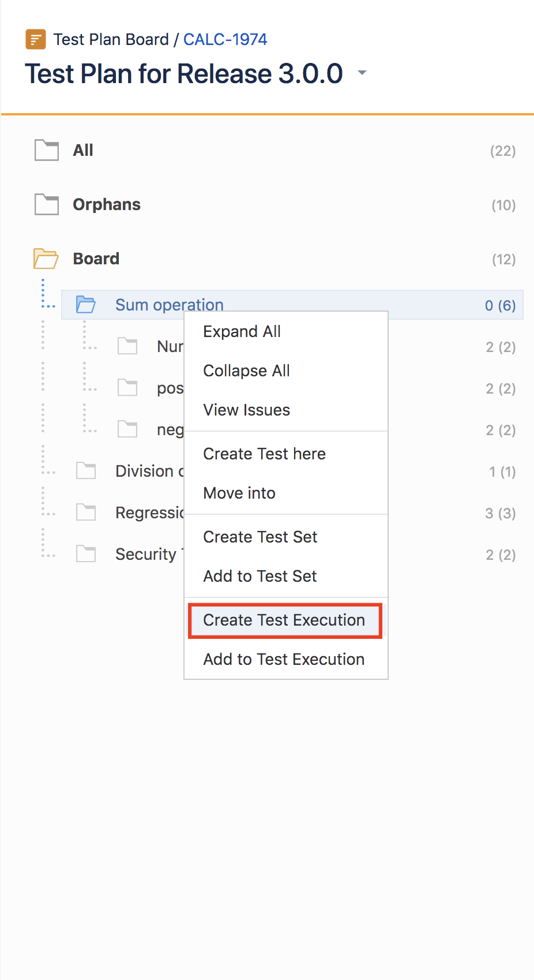
Task: Click the Security folder icon
Action: pos(86,554)
